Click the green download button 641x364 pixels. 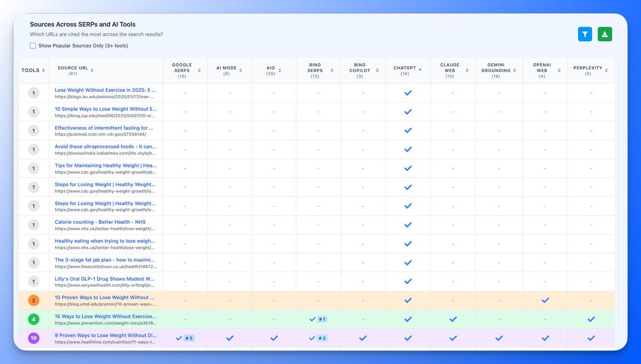[605, 34]
